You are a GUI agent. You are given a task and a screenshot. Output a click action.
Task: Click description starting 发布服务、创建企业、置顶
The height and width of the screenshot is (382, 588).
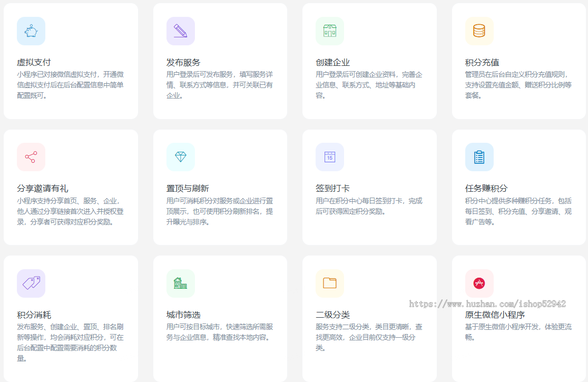point(71,342)
